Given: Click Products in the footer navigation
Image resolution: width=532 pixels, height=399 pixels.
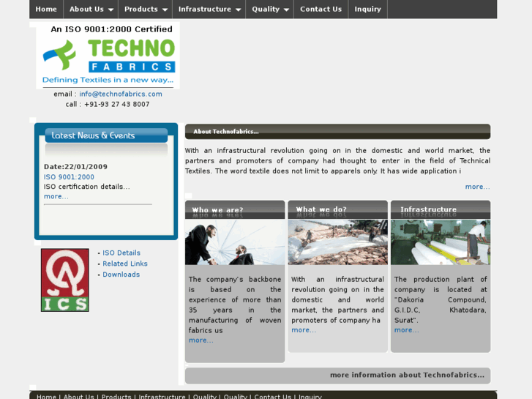Looking at the screenshot, I should [x=116, y=396].
